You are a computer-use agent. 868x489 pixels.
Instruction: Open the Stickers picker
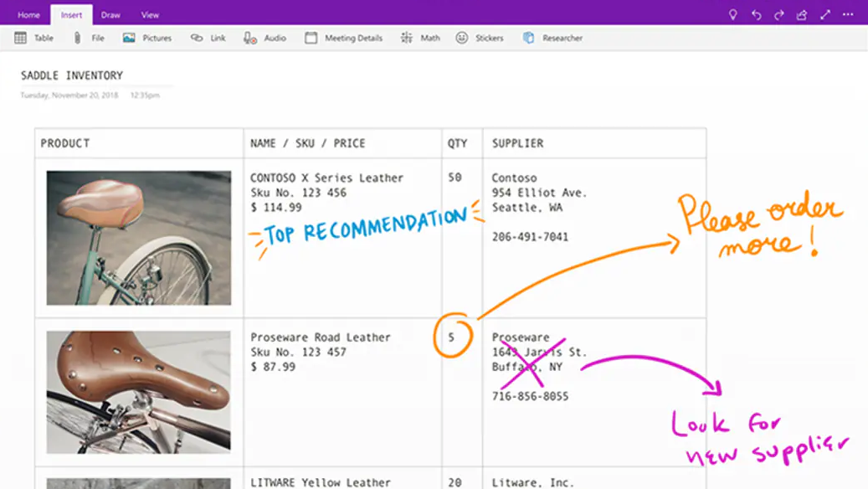pyautogui.click(x=479, y=37)
